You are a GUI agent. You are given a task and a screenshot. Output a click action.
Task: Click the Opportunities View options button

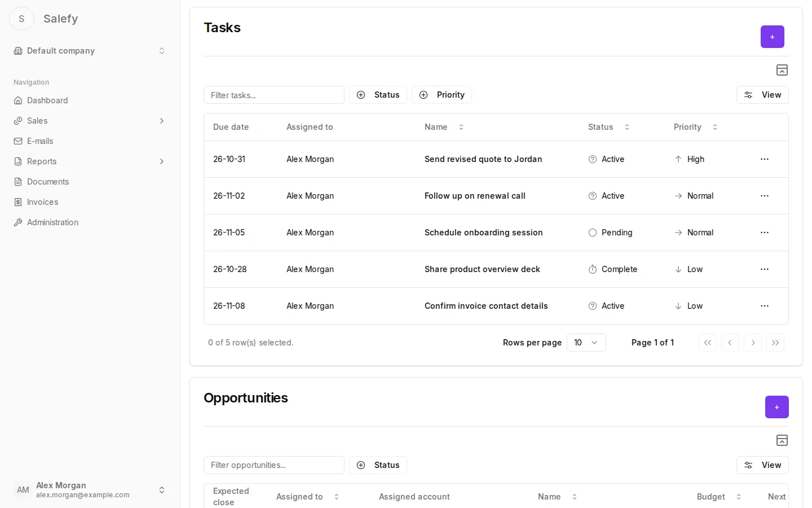(x=762, y=465)
